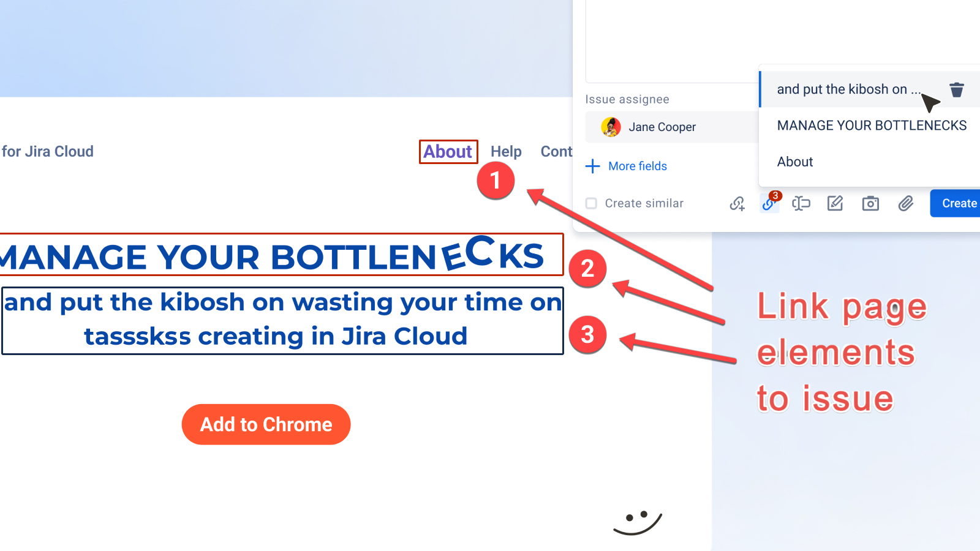Click the text element selector icon
This screenshot has width=980, height=551.
(x=801, y=203)
